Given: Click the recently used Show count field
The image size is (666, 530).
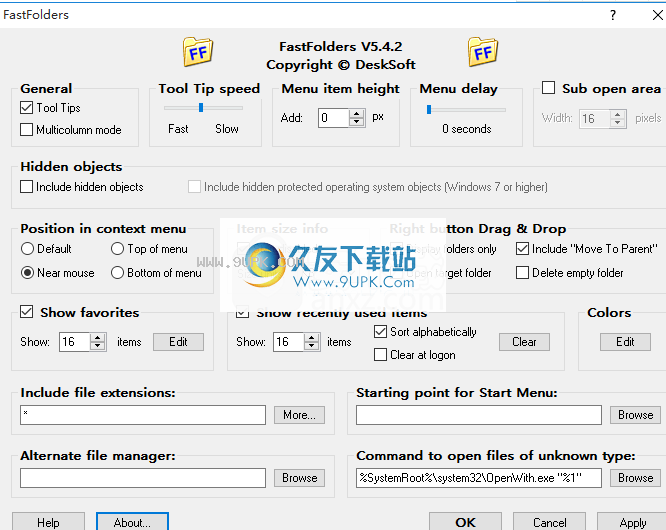Looking at the screenshot, I should (289, 342).
